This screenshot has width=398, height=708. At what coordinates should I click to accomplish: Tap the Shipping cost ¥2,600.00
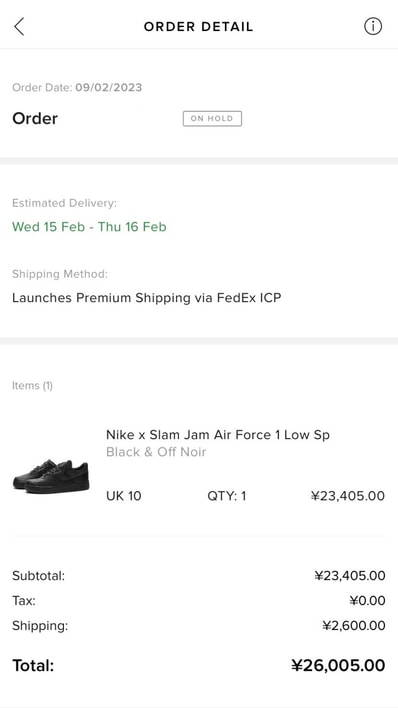[x=354, y=625]
